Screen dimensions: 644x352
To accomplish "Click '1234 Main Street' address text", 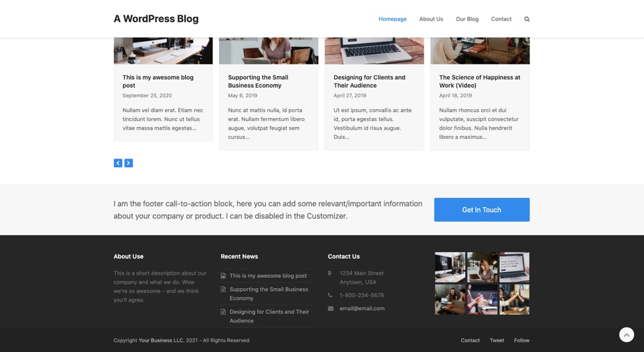I will tap(361, 273).
